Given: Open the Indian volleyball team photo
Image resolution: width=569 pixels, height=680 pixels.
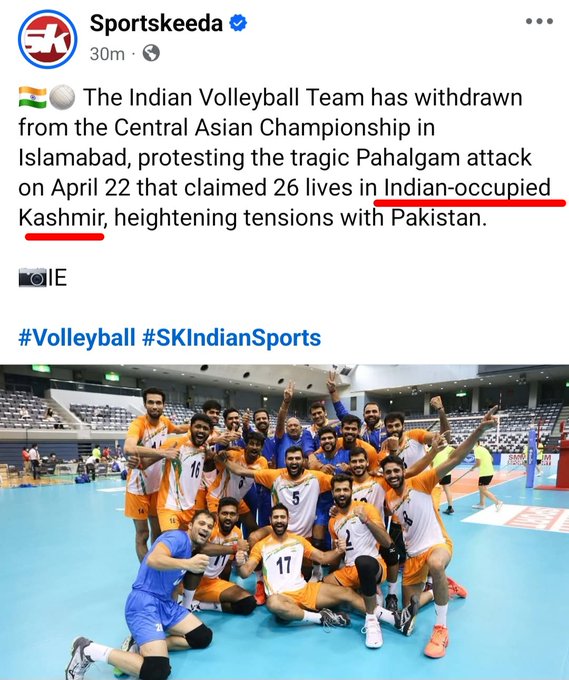Looking at the screenshot, I should pos(284,522).
